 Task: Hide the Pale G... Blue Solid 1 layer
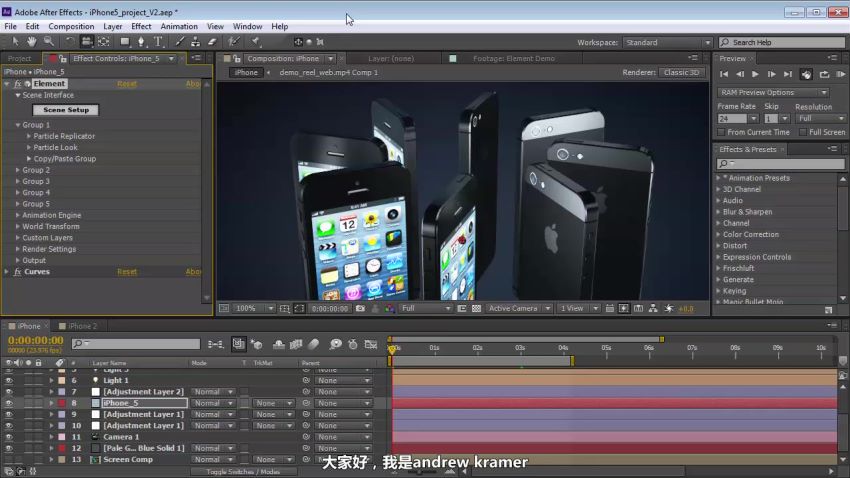[9, 448]
